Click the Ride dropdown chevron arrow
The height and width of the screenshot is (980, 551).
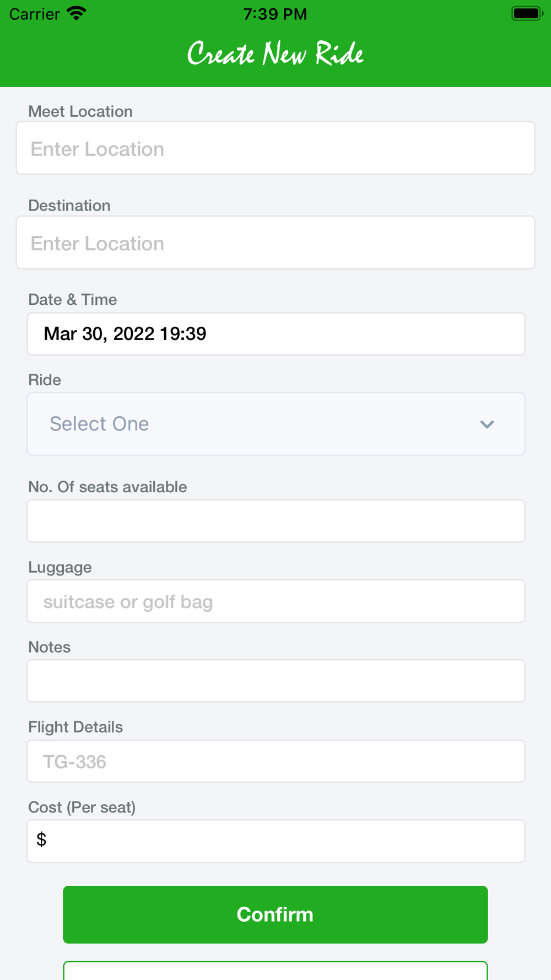pos(487,424)
